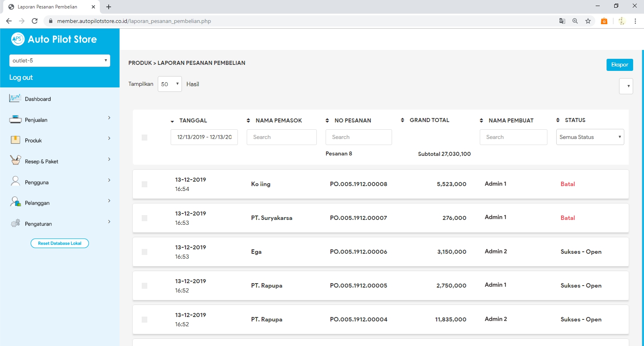The image size is (644, 346).
Task: Focus the Nama Pemasok search field
Action: 281,137
